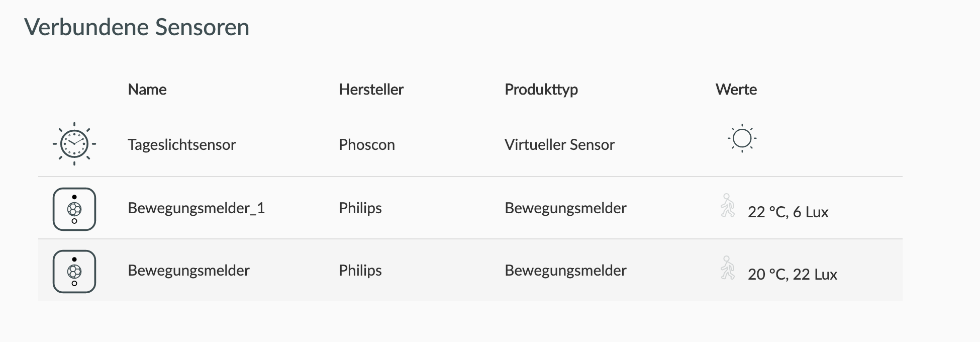Image resolution: width=980 pixels, height=342 pixels.
Task: Click Bewegungsmelder product type in last row
Action: tap(565, 271)
